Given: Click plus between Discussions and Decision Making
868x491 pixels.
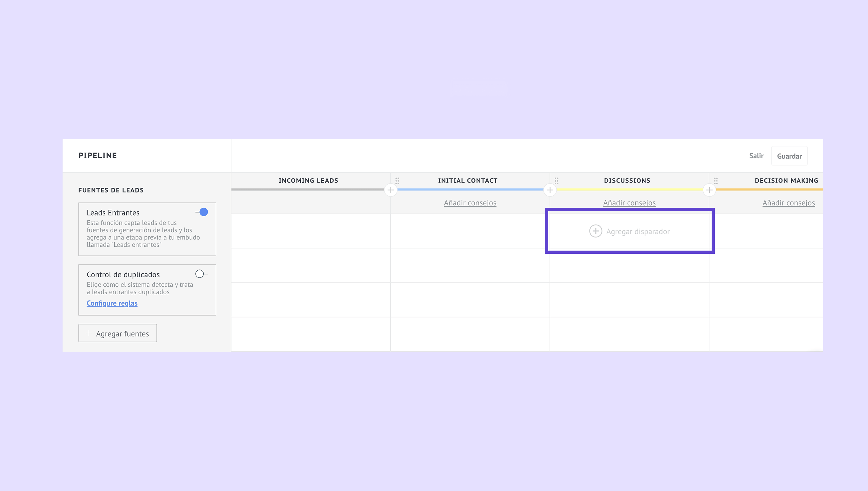Looking at the screenshot, I should (x=709, y=190).
